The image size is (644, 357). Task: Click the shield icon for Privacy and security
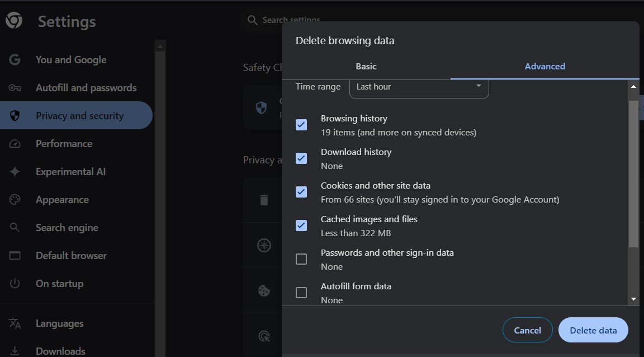point(15,116)
